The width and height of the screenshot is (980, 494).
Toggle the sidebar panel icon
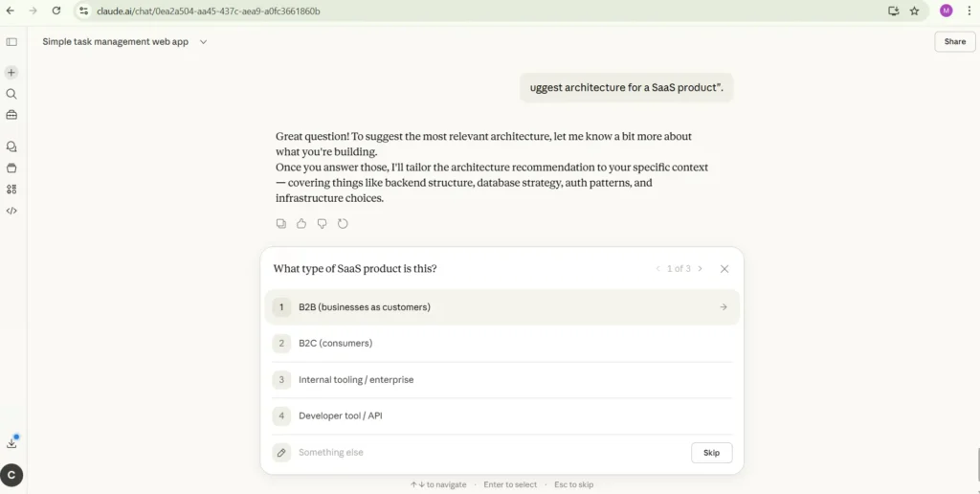[x=11, y=42]
